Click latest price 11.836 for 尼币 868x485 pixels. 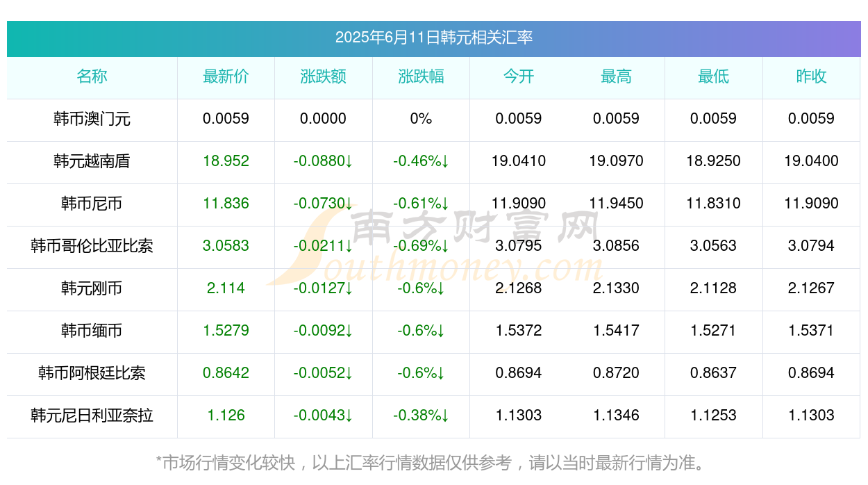(226, 204)
